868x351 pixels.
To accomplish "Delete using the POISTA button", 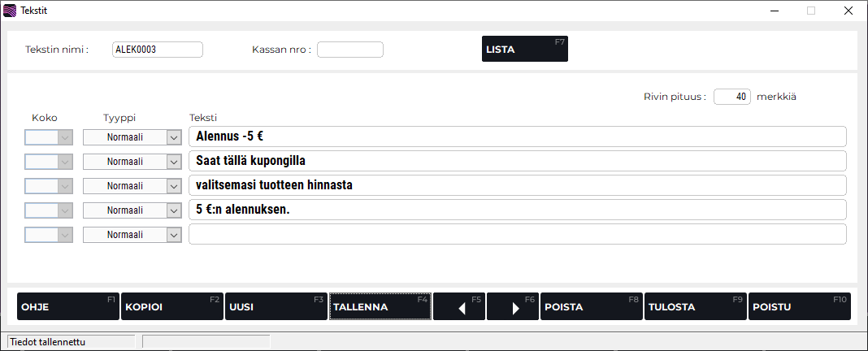I will click(591, 307).
